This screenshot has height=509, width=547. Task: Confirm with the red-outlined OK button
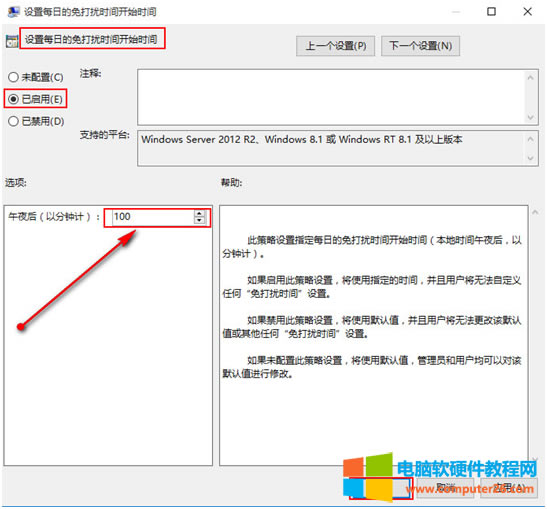tap(381, 488)
